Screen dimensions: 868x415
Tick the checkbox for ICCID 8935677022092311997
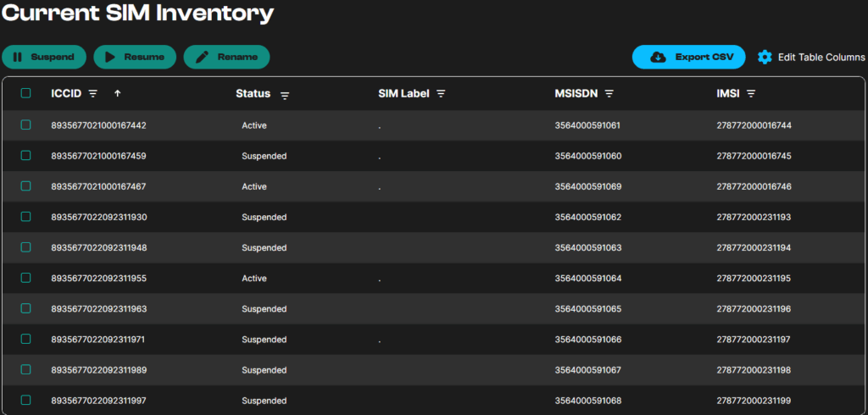click(x=25, y=400)
